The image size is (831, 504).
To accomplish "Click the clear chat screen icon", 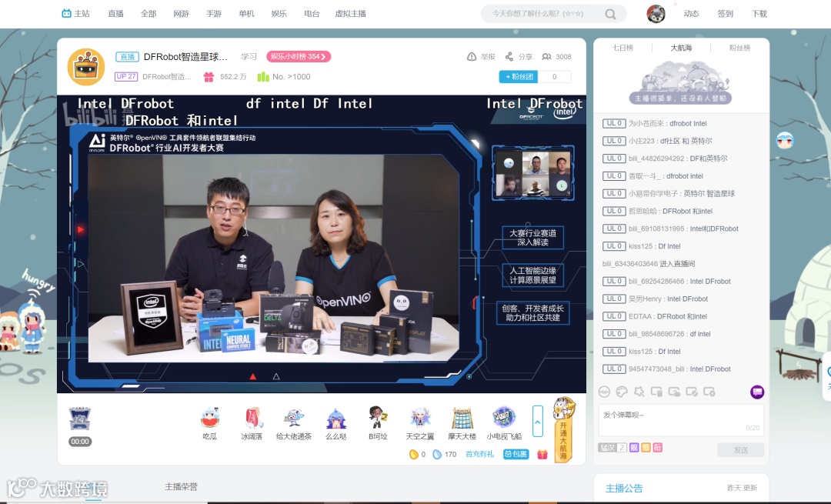I will (x=656, y=392).
